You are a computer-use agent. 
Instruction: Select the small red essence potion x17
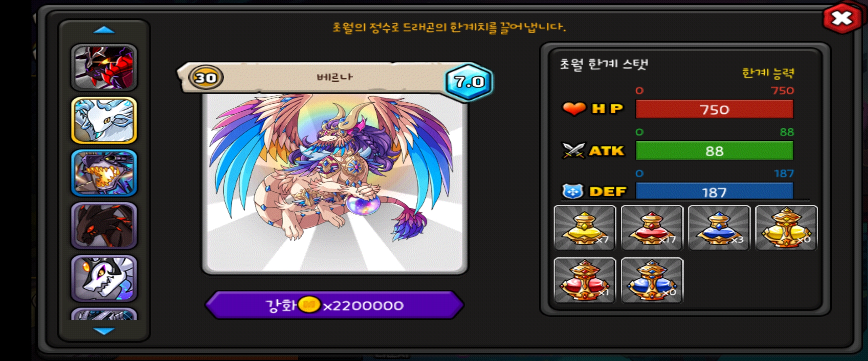point(652,228)
